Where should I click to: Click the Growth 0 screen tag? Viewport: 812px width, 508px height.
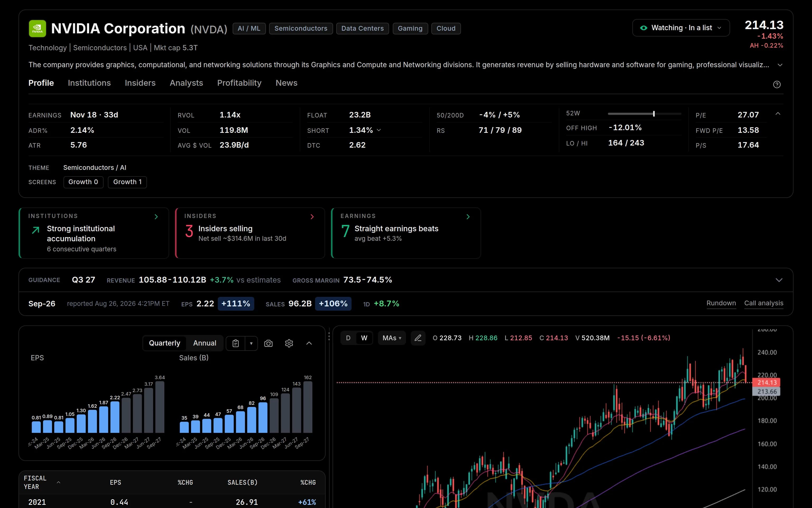point(83,182)
